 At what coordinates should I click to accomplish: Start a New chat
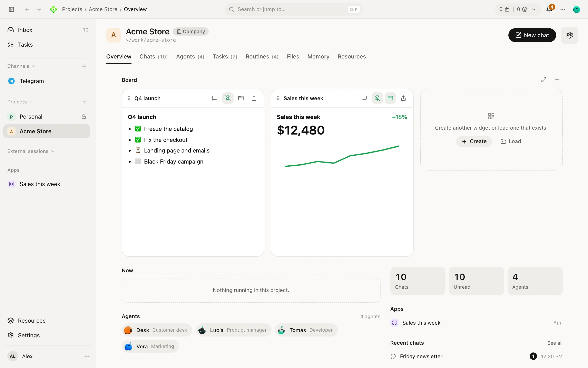click(532, 35)
